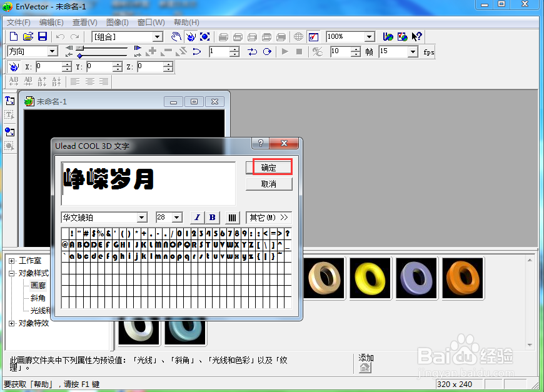
Task: Click the vertical bars icon in text dialog
Action: click(232, 218)
